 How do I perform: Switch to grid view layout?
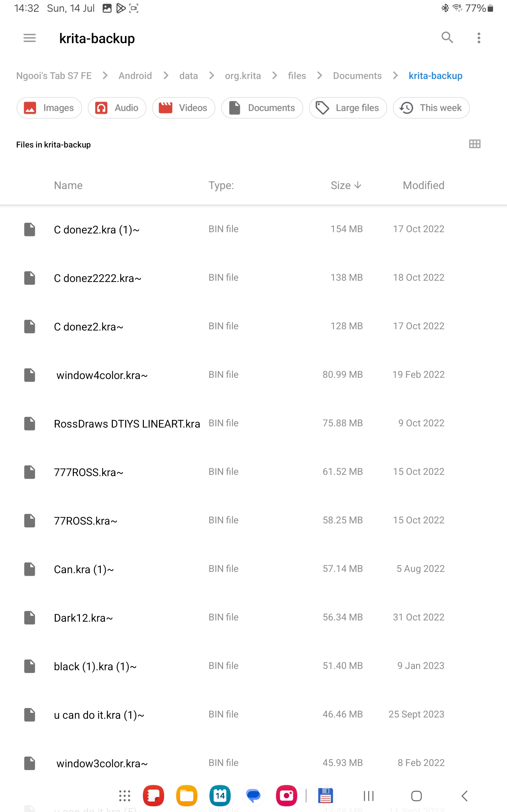coord(474,144)
